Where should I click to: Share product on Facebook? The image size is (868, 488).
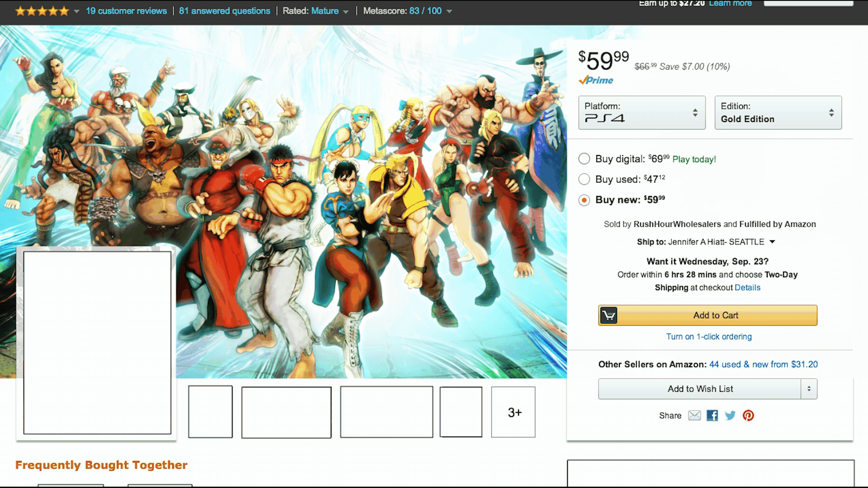(712, 415)
